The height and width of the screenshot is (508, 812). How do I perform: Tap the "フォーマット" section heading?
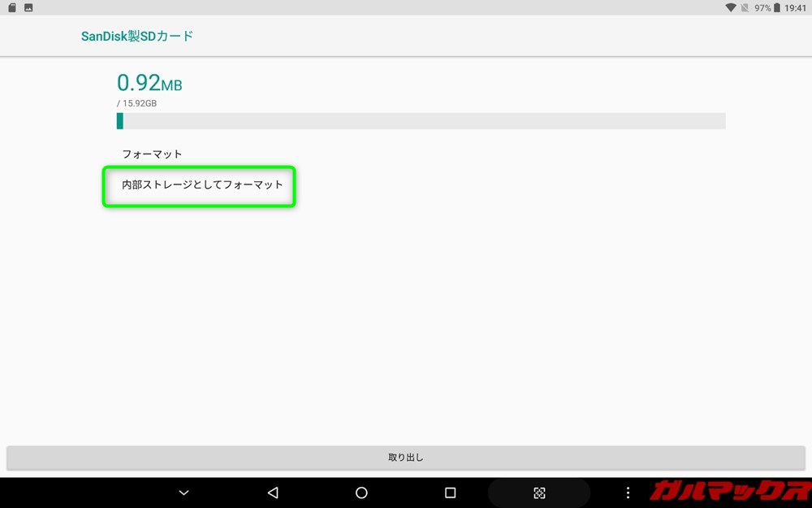(x=150, y=154)
